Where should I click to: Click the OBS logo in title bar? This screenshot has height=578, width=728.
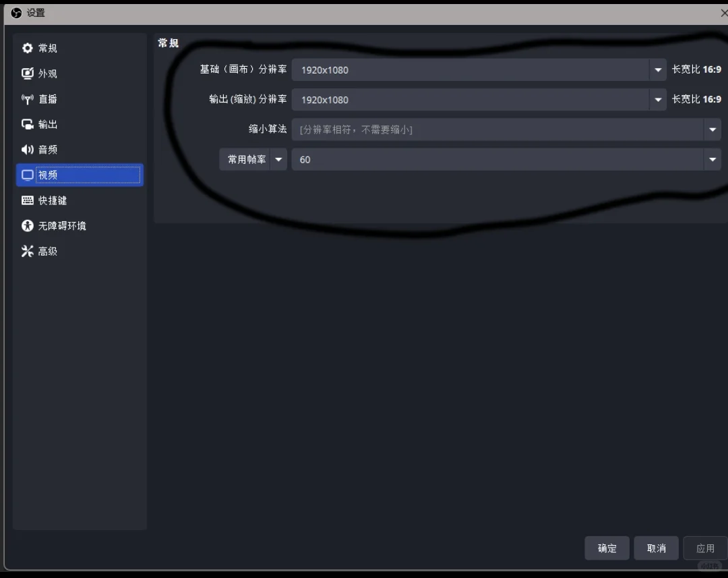point(16,13)
